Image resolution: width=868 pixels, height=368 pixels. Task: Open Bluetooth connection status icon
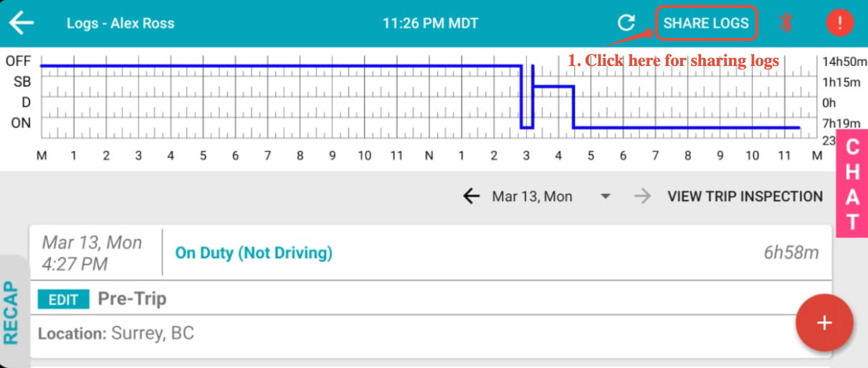[x=786, y=23]
